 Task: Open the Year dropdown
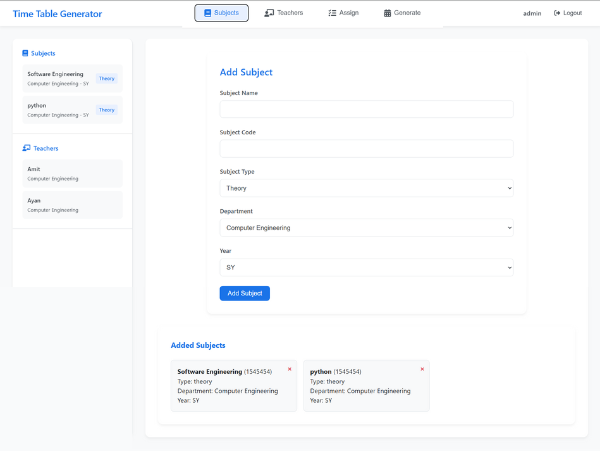point(366,267)
